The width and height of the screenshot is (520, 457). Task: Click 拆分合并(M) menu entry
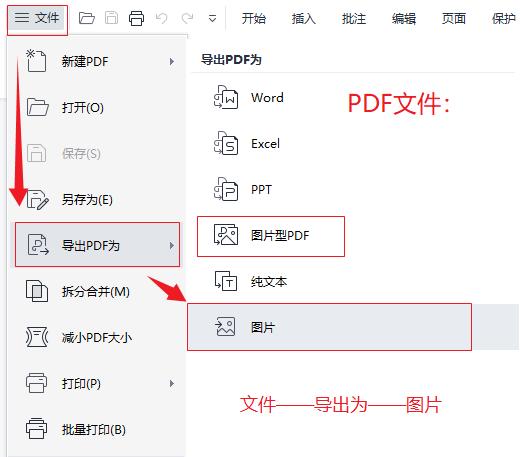[97, 291]
